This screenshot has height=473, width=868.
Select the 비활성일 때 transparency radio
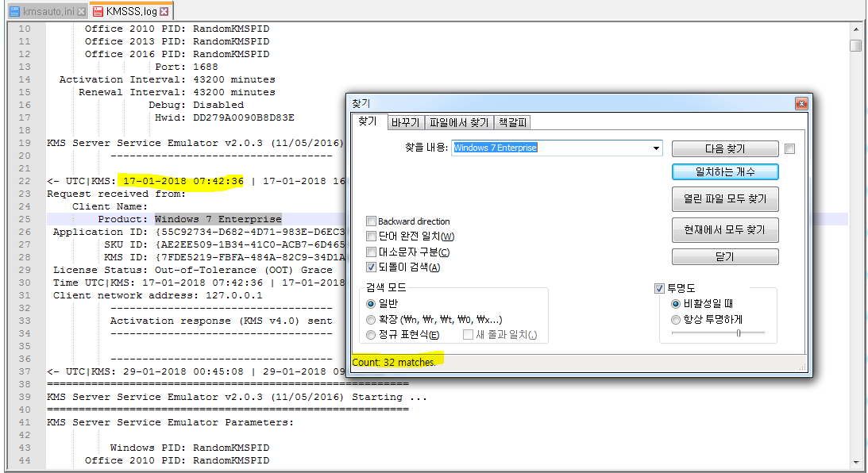pos(675,304)
